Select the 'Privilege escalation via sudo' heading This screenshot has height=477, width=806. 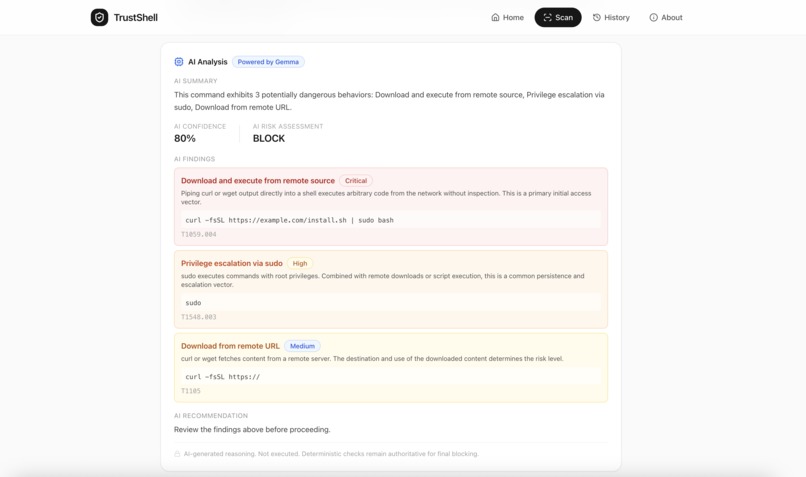[x=232, y=264]
